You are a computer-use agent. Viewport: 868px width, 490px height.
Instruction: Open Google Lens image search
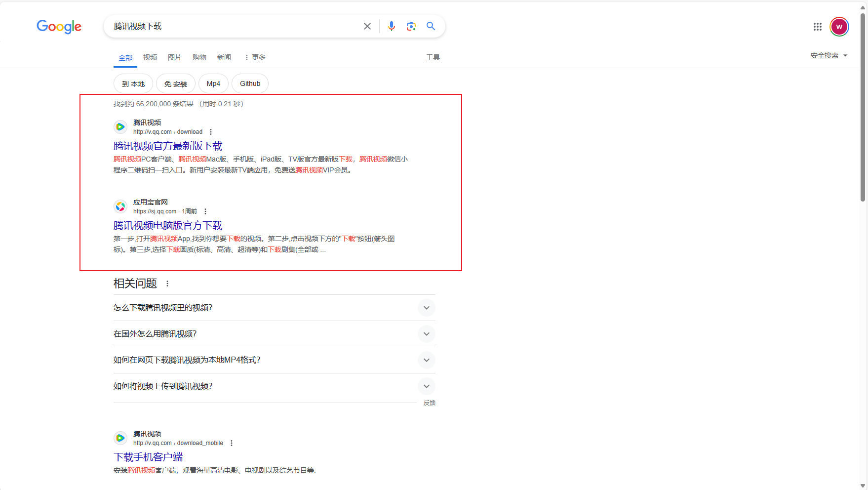point(411,26)
